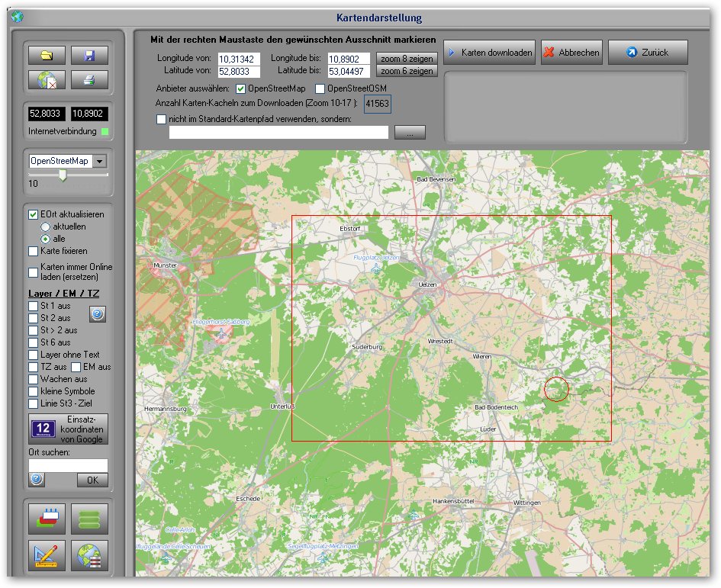The height and width of the screenshot is (588, 721).
Task: Click 'zoom 8 zeigen' button
Action: (x=407, y=59)
